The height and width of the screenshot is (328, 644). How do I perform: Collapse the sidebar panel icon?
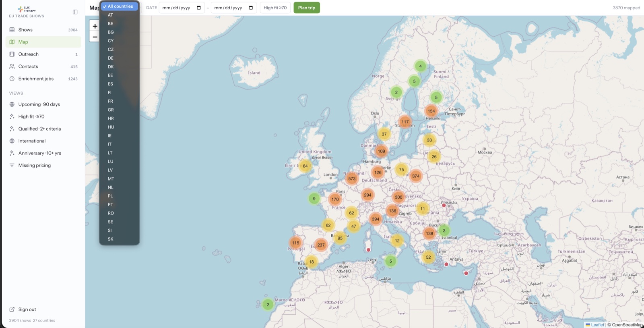click(x=75, y=12)
